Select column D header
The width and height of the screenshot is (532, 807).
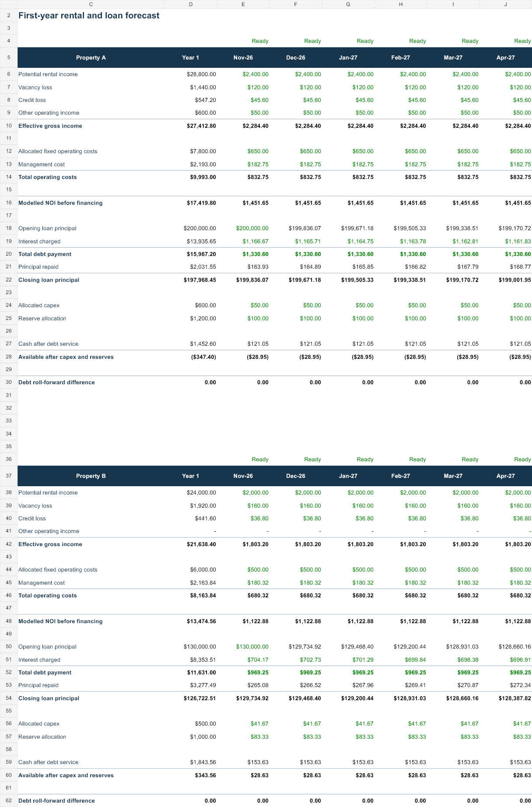click(x=191, y=4)
